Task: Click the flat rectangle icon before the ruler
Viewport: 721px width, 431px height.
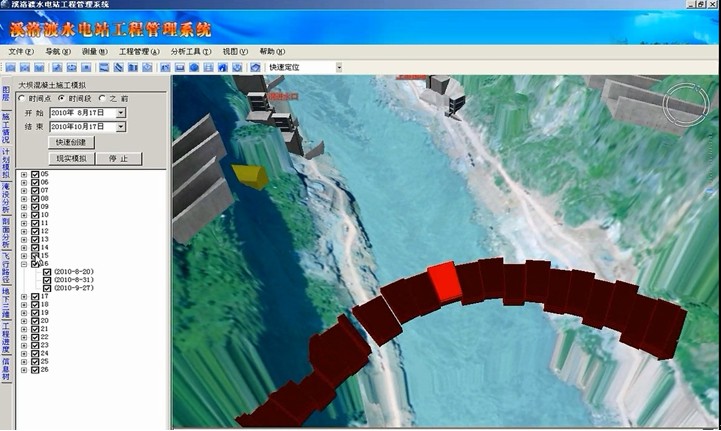Action: [104, 68]
